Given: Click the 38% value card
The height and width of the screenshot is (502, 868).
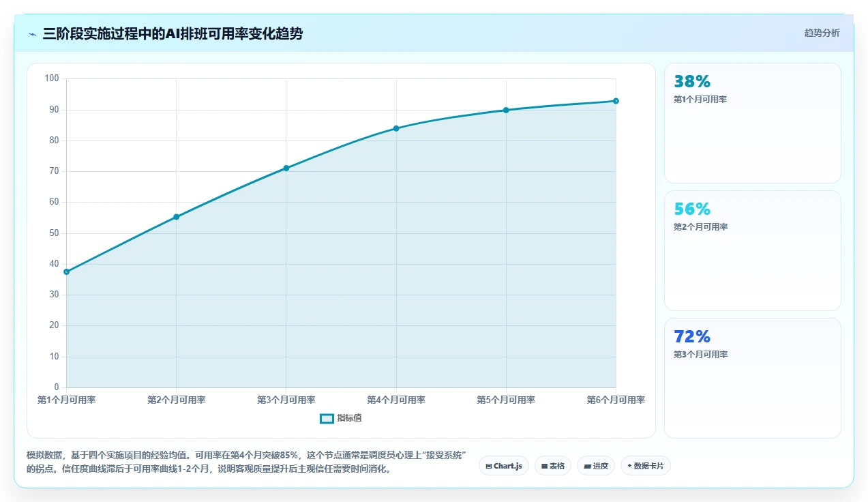Looking at the screenshot, I should 753,123.
